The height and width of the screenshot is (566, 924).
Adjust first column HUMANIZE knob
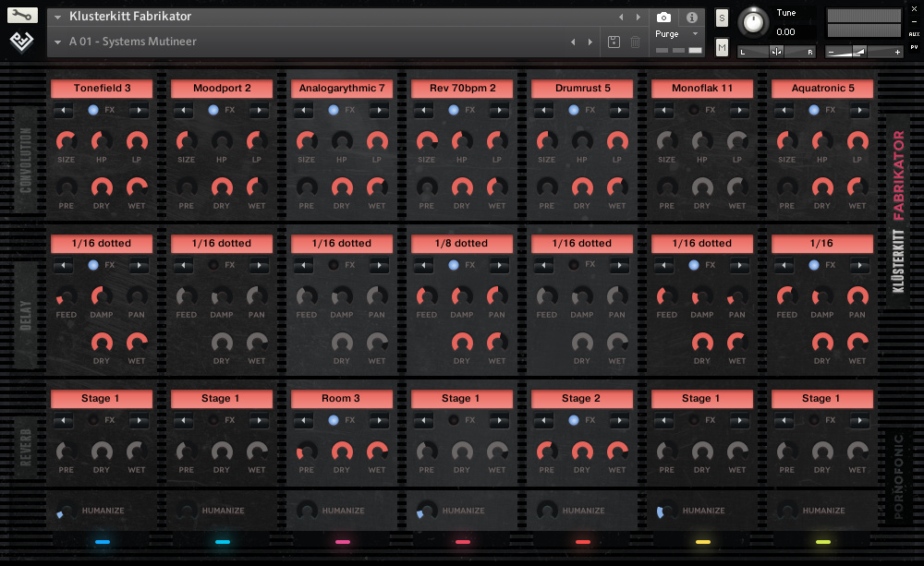[x=66, y=511]
